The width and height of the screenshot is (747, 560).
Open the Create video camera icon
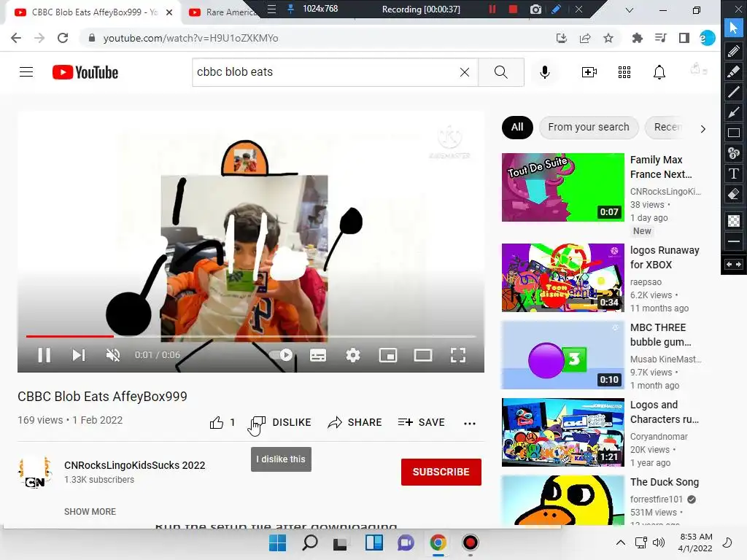pos(589,72)
